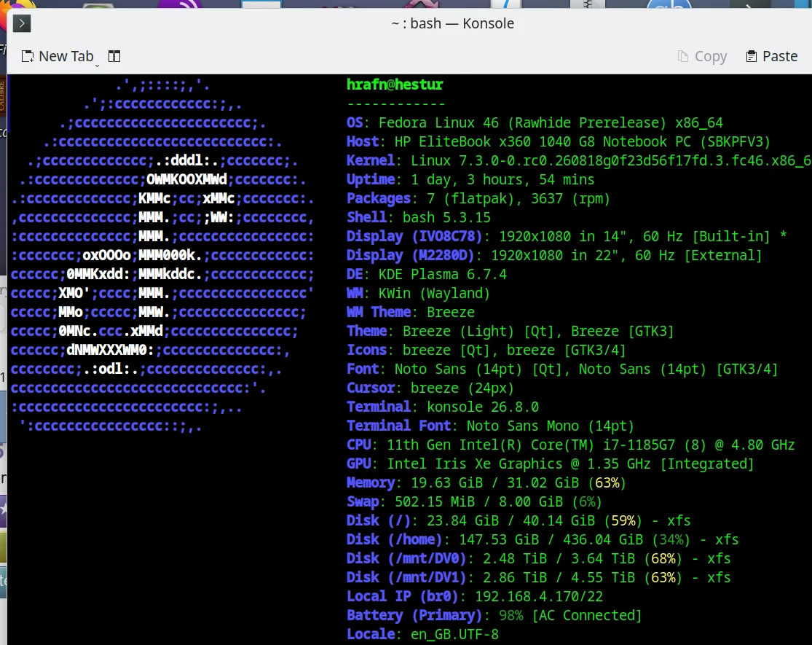Click the '~ : bash — Konsole' window title

[452, 23]
